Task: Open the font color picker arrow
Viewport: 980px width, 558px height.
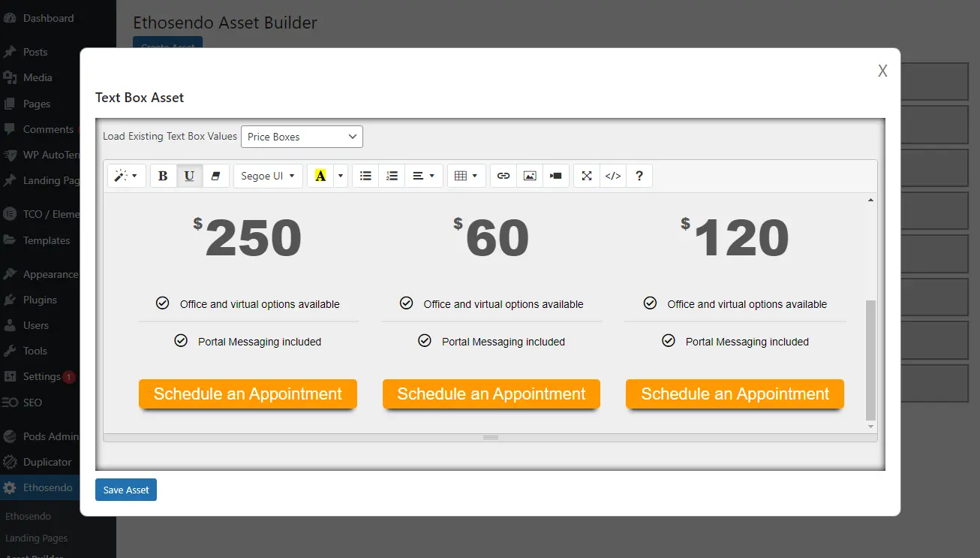Action: pyautogui.click(x=339, y=175)
